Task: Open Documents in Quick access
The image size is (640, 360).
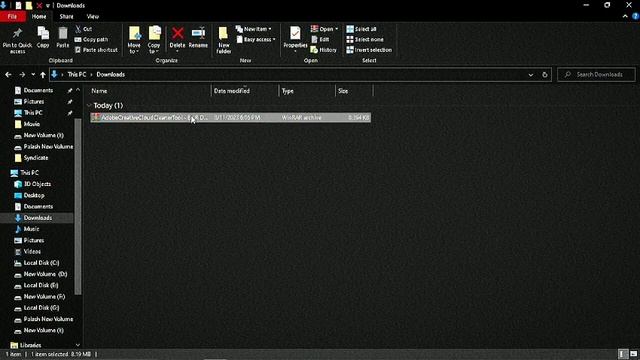Action: point(38,90)
